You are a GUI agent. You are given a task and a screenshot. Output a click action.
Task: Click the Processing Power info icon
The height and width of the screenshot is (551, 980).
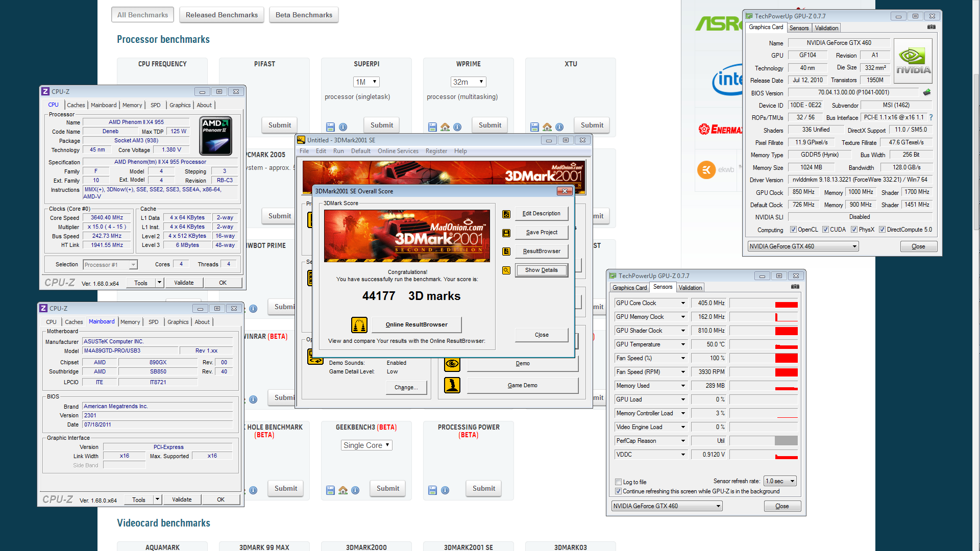pyautogui.click(x=445, y=490)
